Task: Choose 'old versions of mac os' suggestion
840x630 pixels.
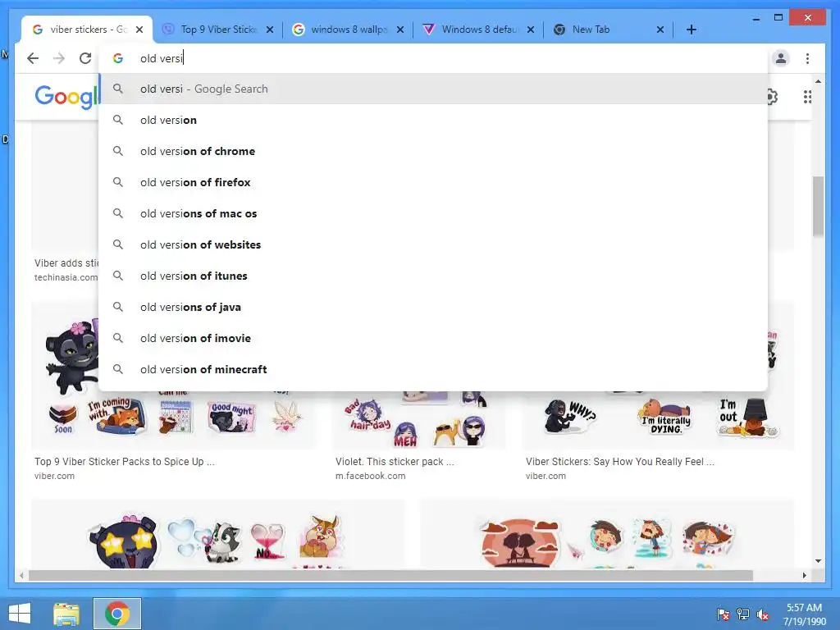Action: [433, 213]
